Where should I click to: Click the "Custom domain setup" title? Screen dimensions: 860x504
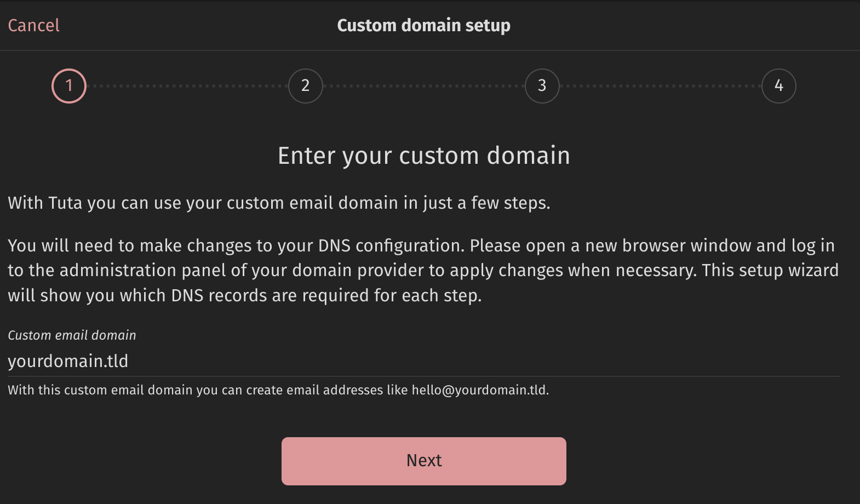point(423,25)
